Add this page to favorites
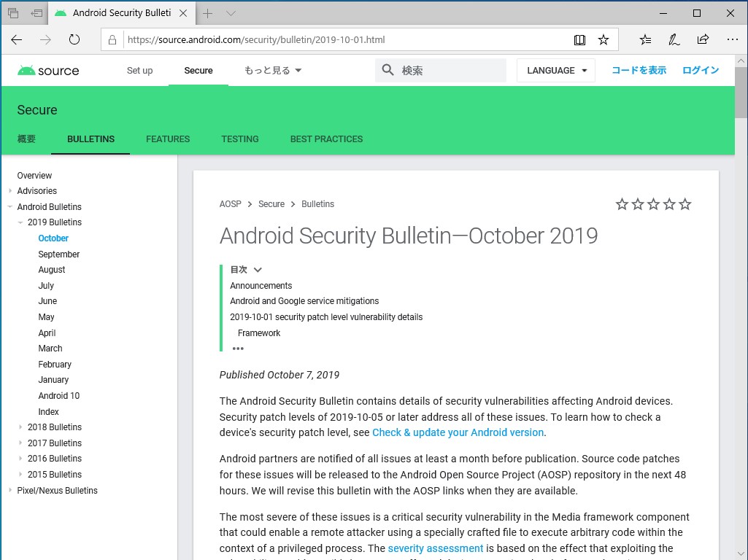Viewport: 748px width, 560px height. (604, 40)
